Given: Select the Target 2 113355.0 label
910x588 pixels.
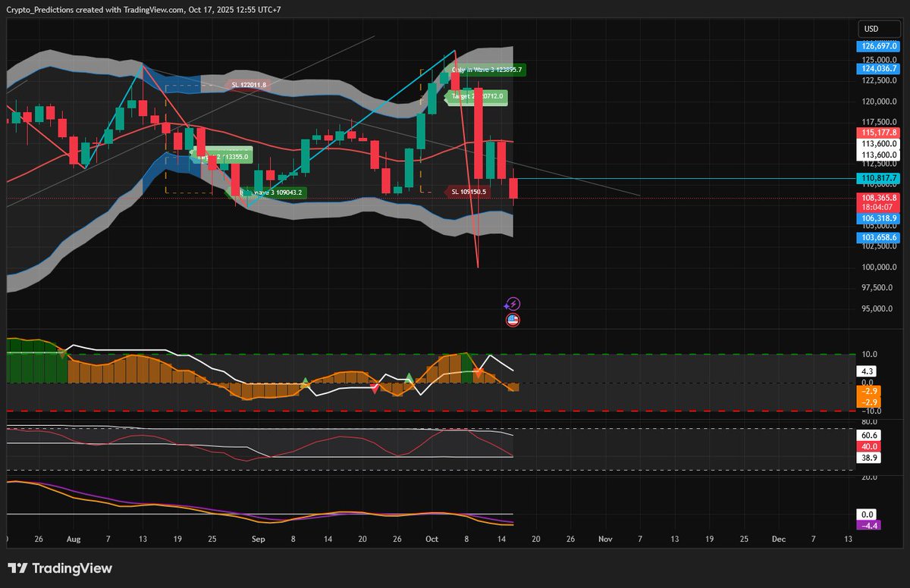Looking at the screenshot, I should tap(221, 157).
